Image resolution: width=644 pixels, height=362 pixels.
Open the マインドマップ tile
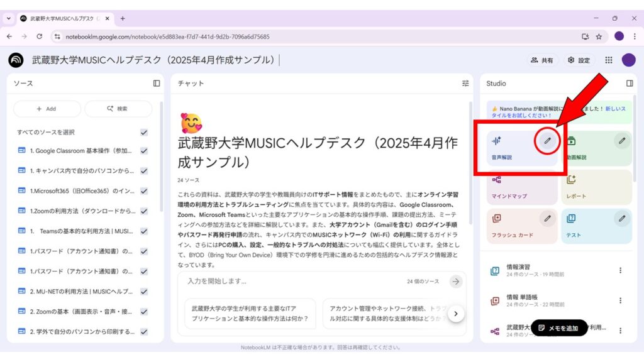coord(522,188)
